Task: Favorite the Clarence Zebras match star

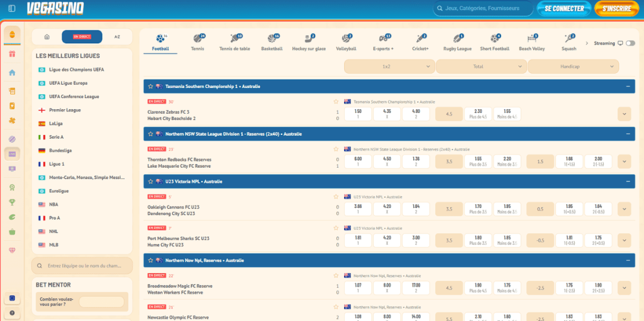Action: click(336, 101)
